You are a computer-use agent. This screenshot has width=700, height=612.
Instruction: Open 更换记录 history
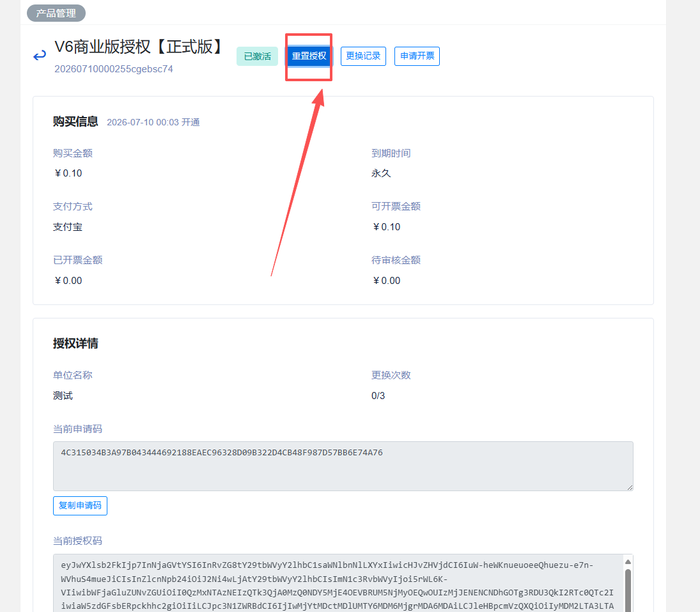363,56
